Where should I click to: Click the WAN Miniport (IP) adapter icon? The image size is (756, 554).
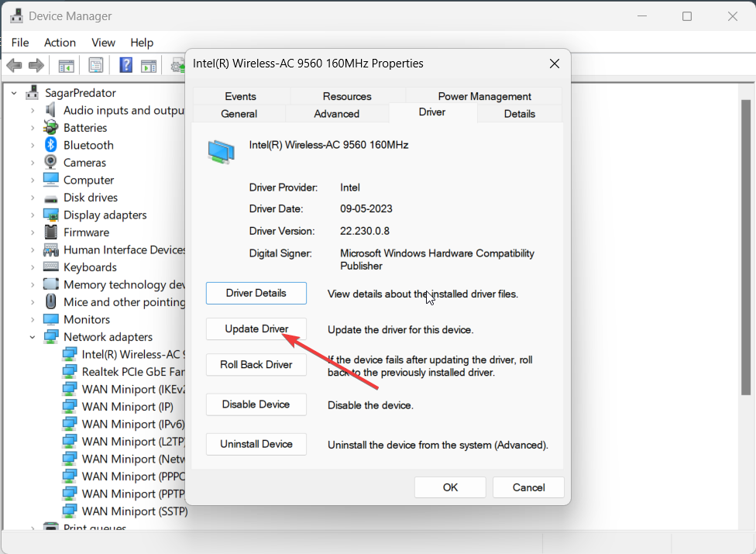pos(70,406)
